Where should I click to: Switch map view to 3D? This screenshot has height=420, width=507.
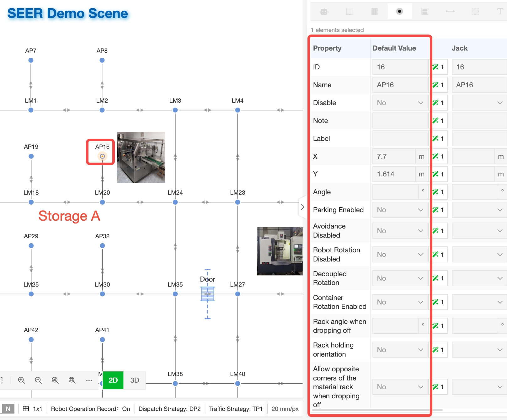[135, 380]
